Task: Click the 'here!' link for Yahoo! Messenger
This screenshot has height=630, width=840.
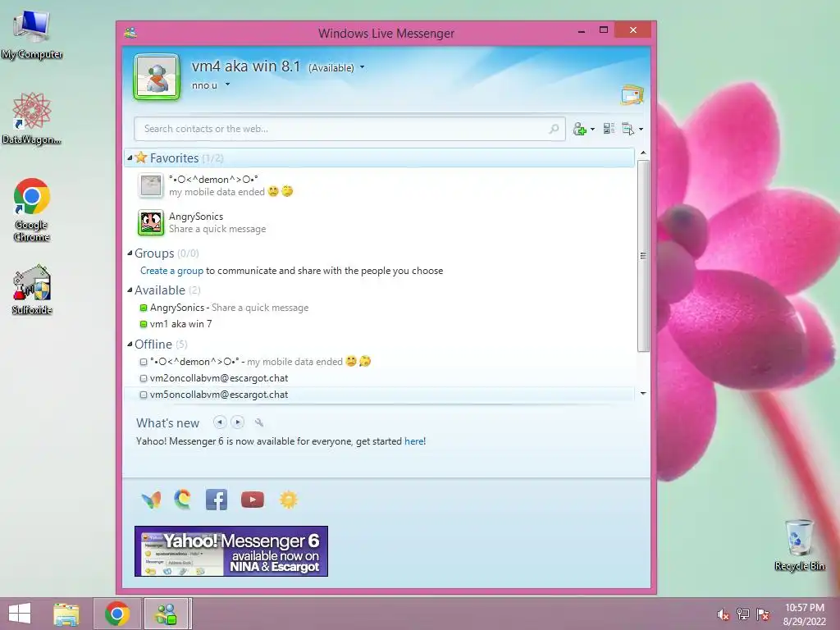Action: [414, 441]
